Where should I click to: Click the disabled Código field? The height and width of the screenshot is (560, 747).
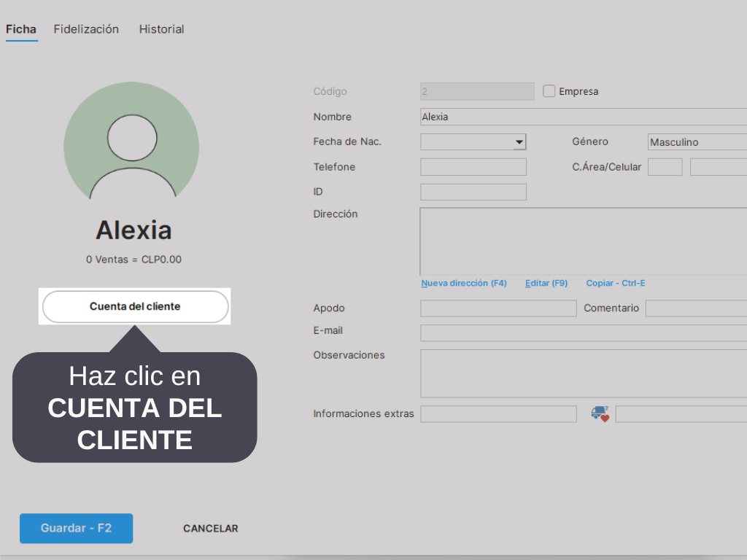click(477, 91)
